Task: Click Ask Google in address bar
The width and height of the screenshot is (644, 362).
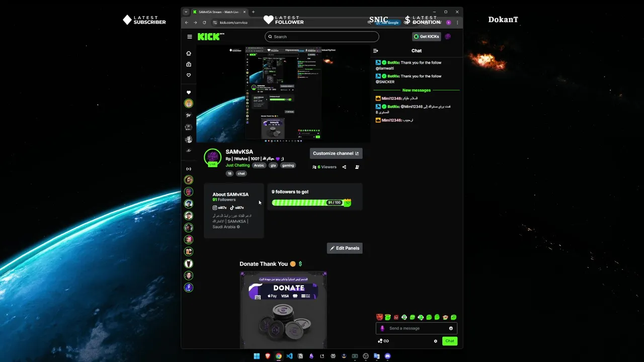Action: tap(387, 23)
